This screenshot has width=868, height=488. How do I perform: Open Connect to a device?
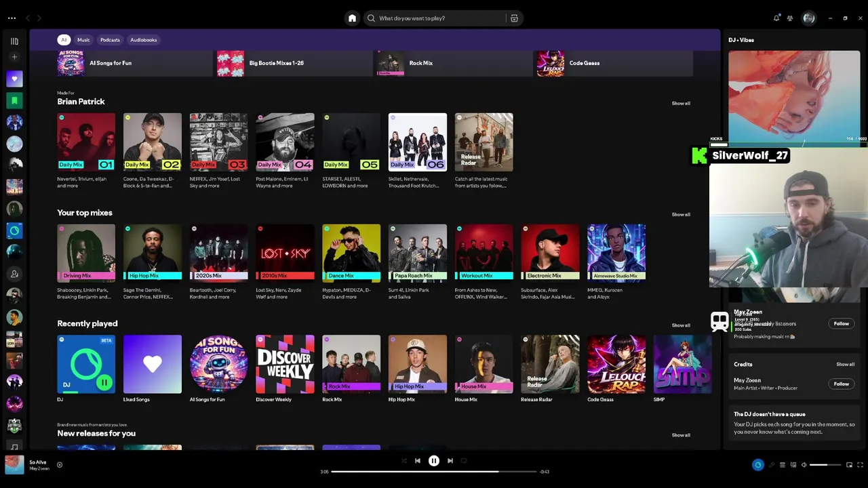coord(793,465)
